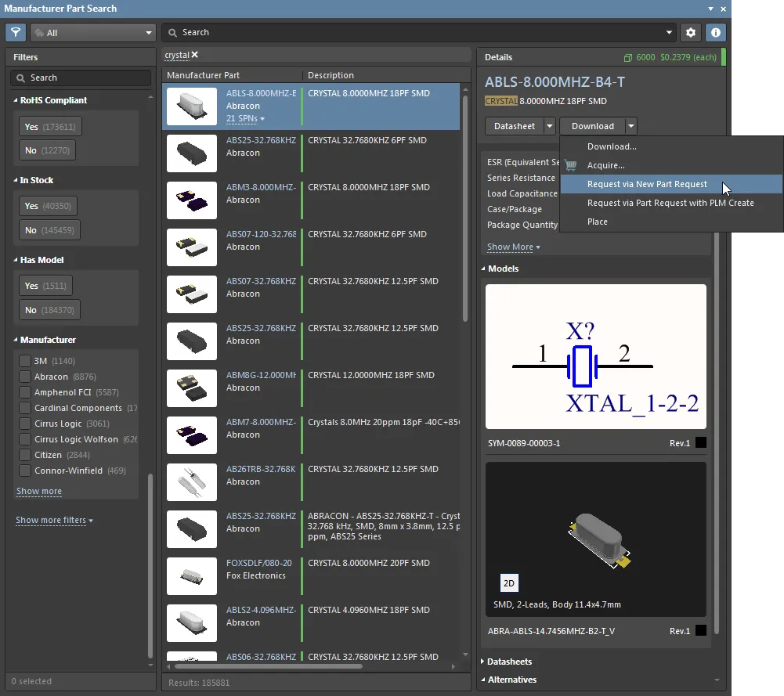Select the ABS07-120-32.768 part thumbnail

tap(192, 247)
